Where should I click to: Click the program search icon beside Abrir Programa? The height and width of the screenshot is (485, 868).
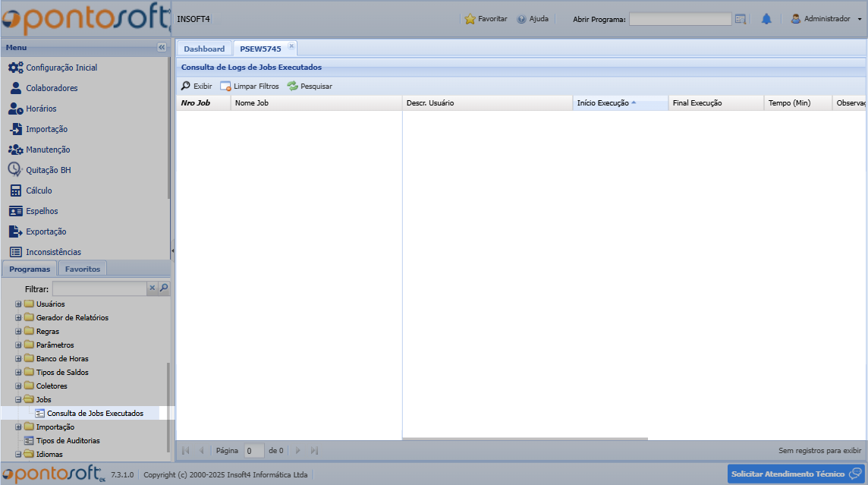coord(741,19)
